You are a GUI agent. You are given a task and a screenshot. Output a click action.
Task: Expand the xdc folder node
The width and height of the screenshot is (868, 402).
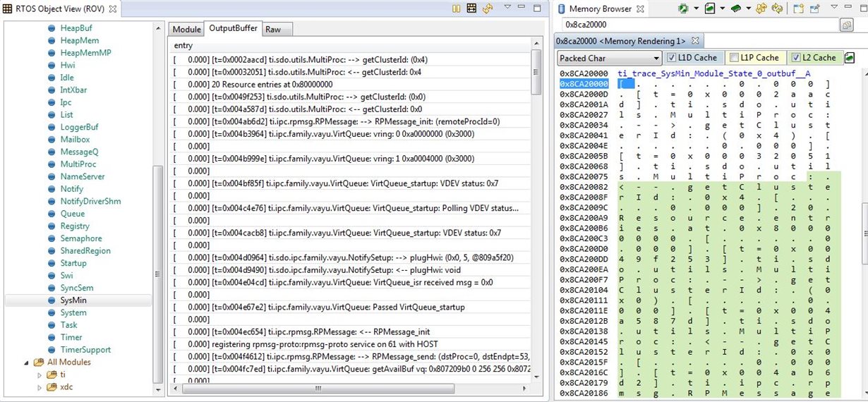point(40,386)
